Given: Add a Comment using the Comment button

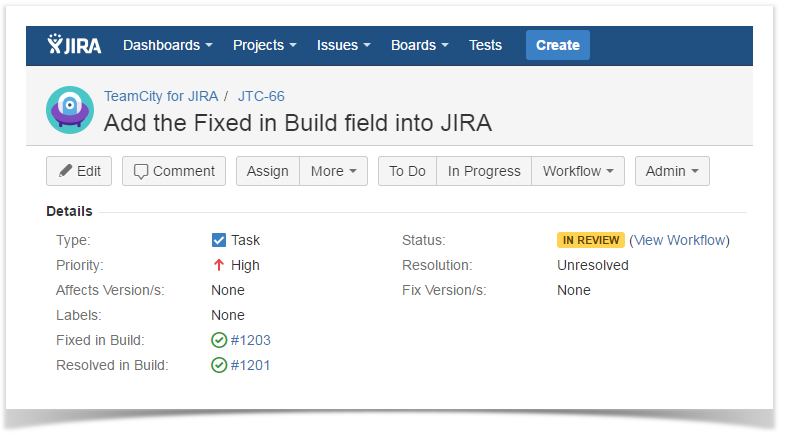Looking at the screenshot, I should click(174, 171).
